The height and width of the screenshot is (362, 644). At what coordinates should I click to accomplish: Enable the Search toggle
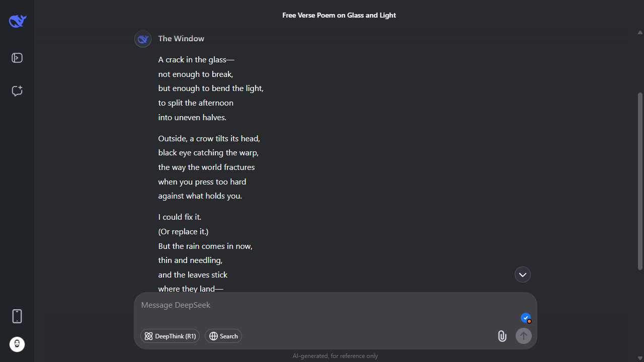(x=223, y=336)
